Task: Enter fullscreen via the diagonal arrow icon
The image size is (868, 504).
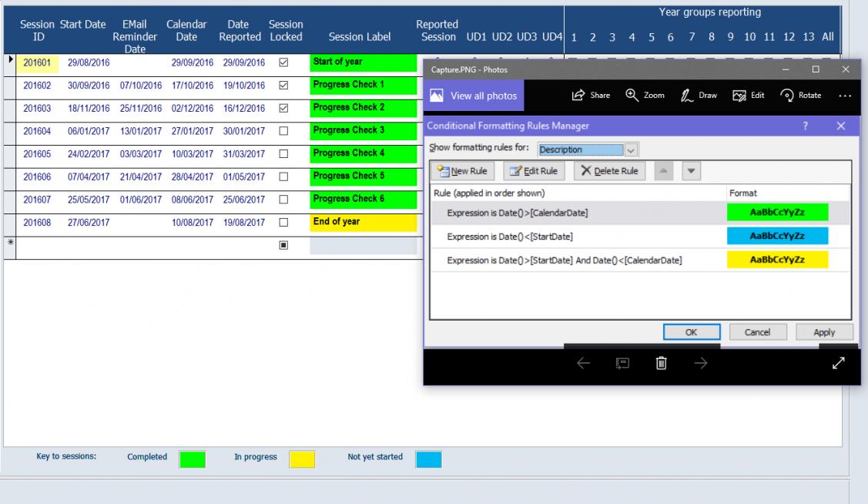Action: [x=836, y=361]
